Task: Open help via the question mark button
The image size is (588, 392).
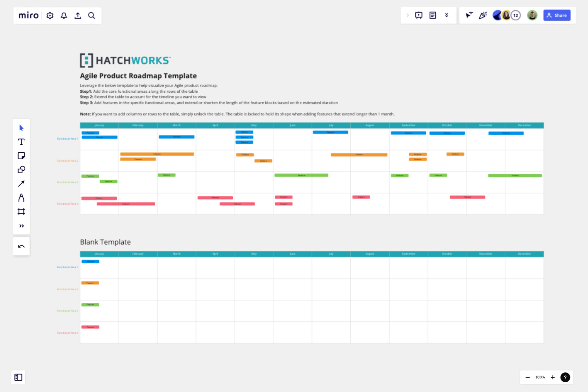Action: (x=566, y=377)
